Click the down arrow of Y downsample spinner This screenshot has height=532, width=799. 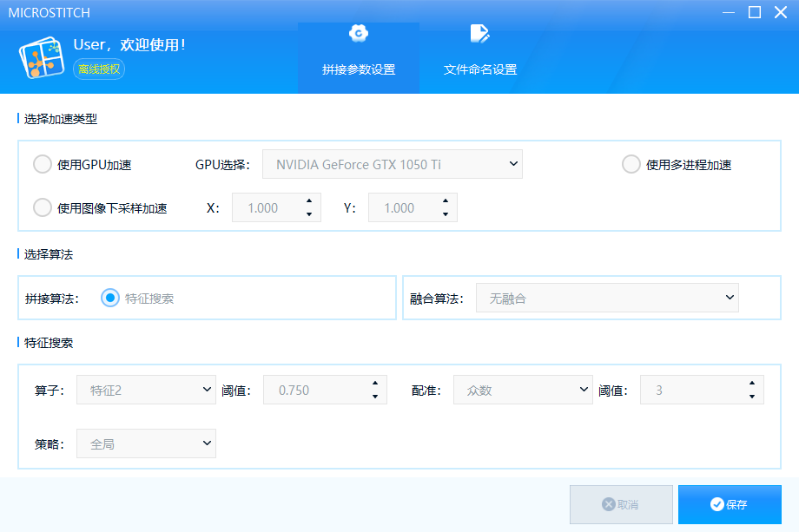[x=445, y=214]
